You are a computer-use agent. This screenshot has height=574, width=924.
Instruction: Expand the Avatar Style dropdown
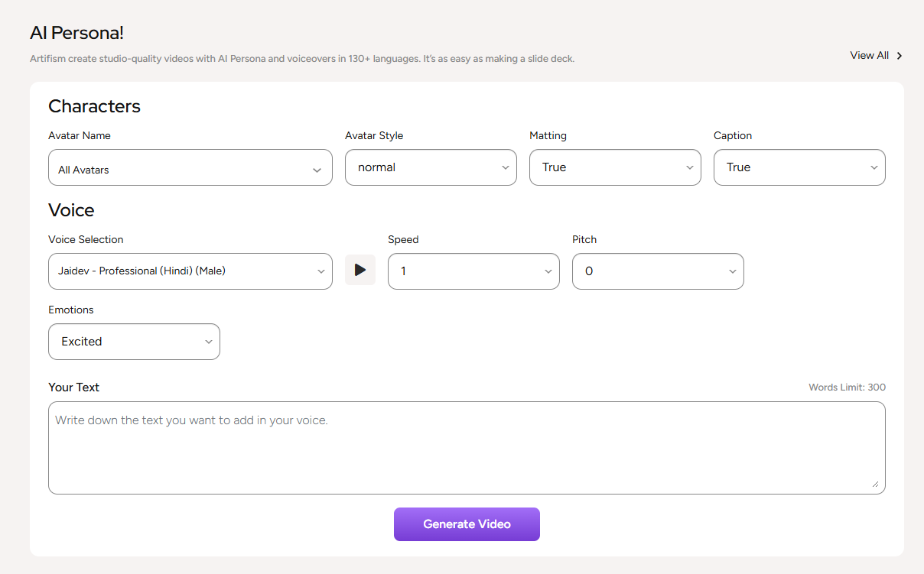[x=431, y=167]
